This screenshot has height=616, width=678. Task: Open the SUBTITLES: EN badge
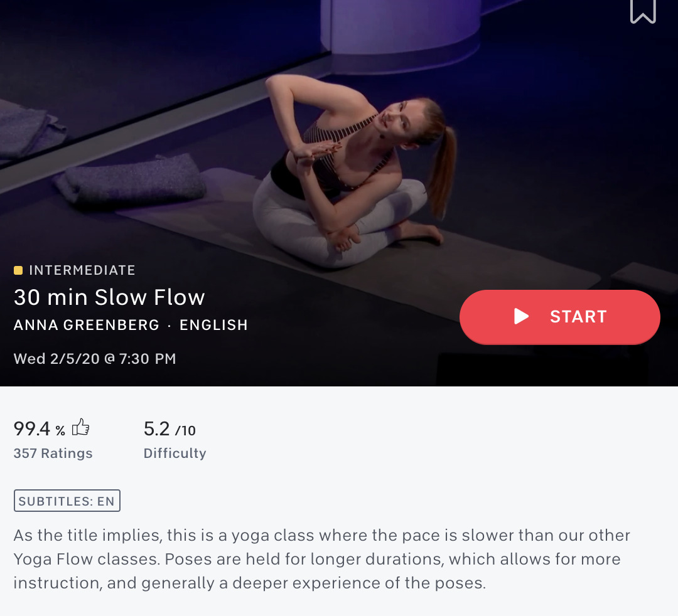point(67,501)
